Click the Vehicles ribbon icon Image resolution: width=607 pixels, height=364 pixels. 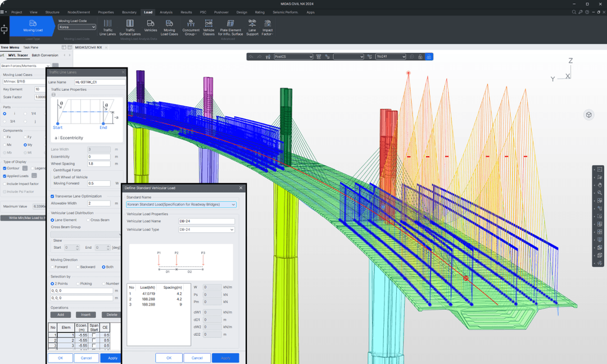[151, 26]
